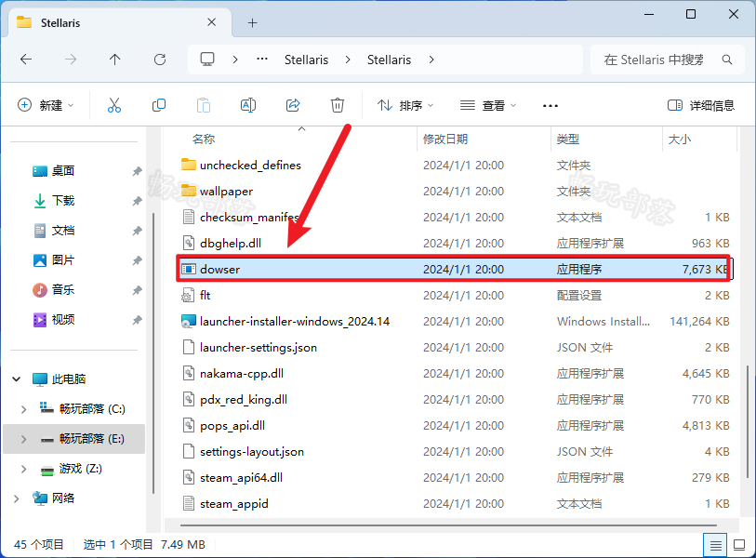Click the Copy icon in toolbar
Screen dimensions: 756x558
[159, 105]
